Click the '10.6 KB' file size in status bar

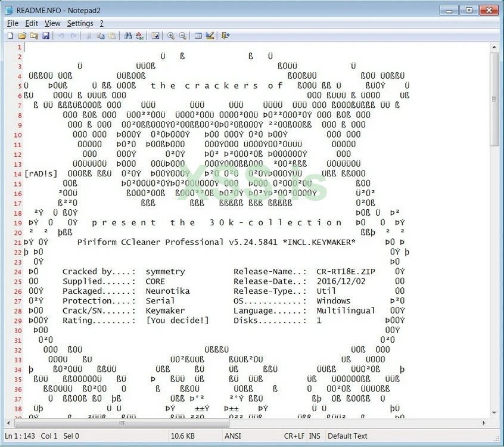click(182, 436)
